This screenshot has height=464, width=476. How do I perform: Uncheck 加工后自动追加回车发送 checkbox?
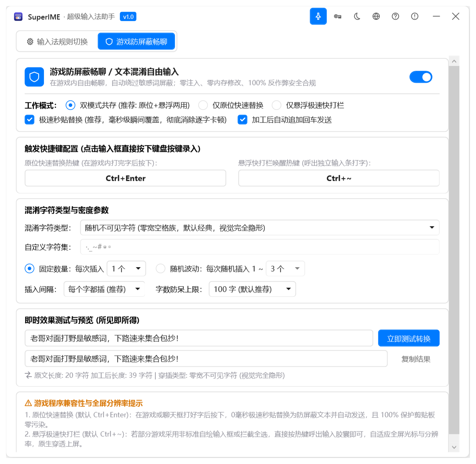pos(243,120)
